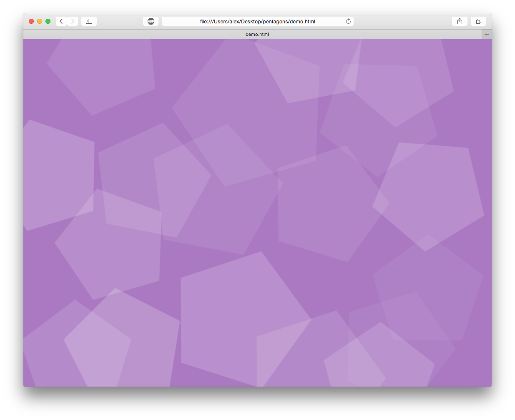Go back with the Safari back arrow
Image resolution: width=515 pixels, height=420 pixels.
click(61, 21)
